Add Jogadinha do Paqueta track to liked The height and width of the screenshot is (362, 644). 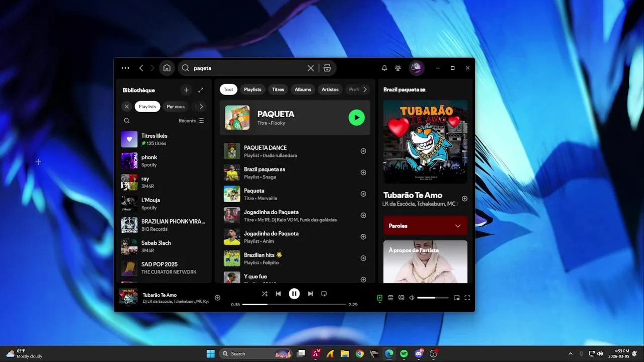363,215
